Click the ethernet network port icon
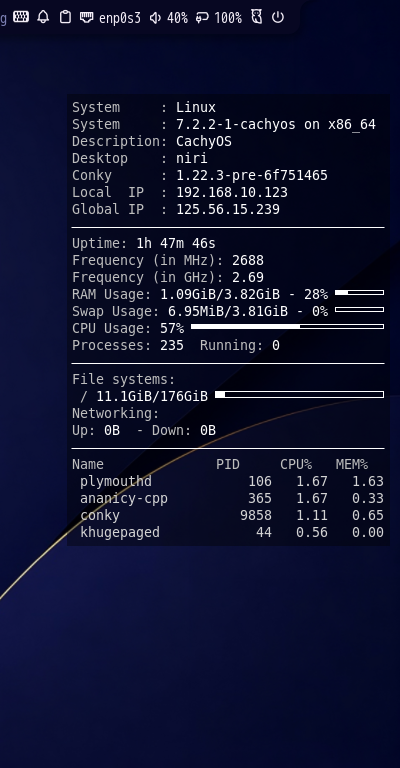 click(87, 17)
